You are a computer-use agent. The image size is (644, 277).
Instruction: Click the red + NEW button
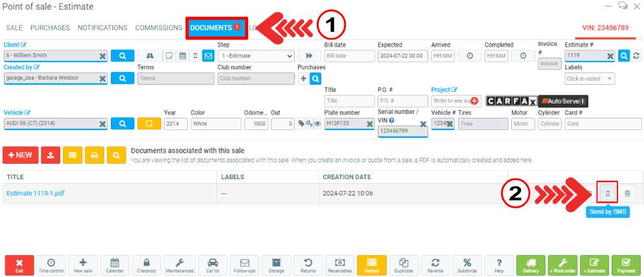click(x=20, y=155)
